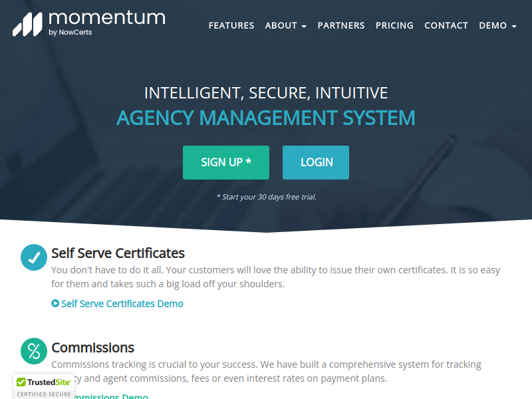Open the Features menu item

click(x=231, y=25)
